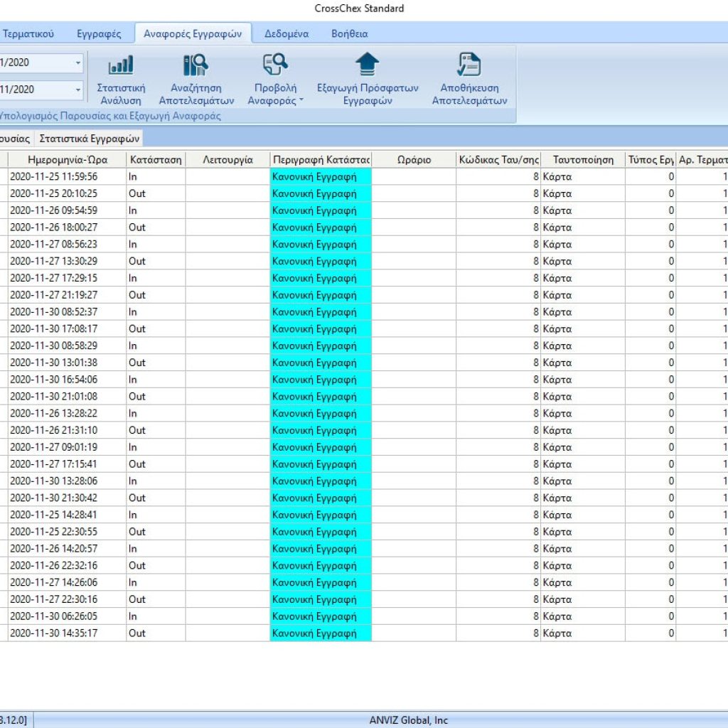Click the ANVIZ Global, Inc status bar text
Viewport: 728px width, 728px height.
[x=409, y=720]
